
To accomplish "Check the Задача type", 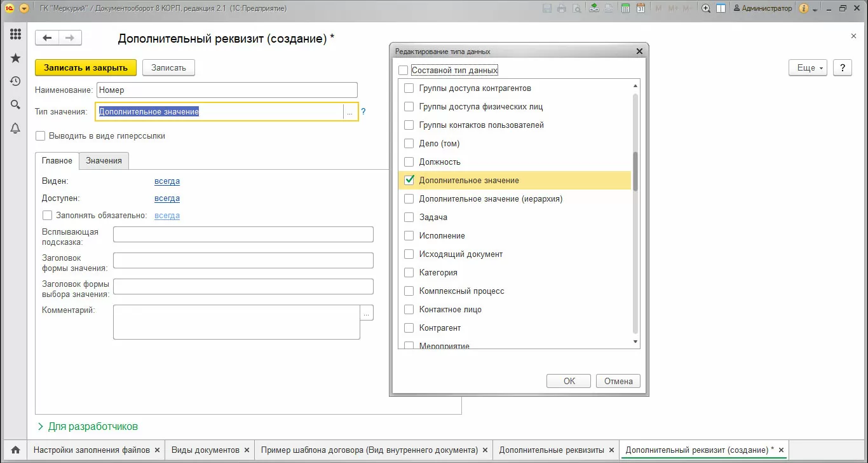I will pos(409,218).
